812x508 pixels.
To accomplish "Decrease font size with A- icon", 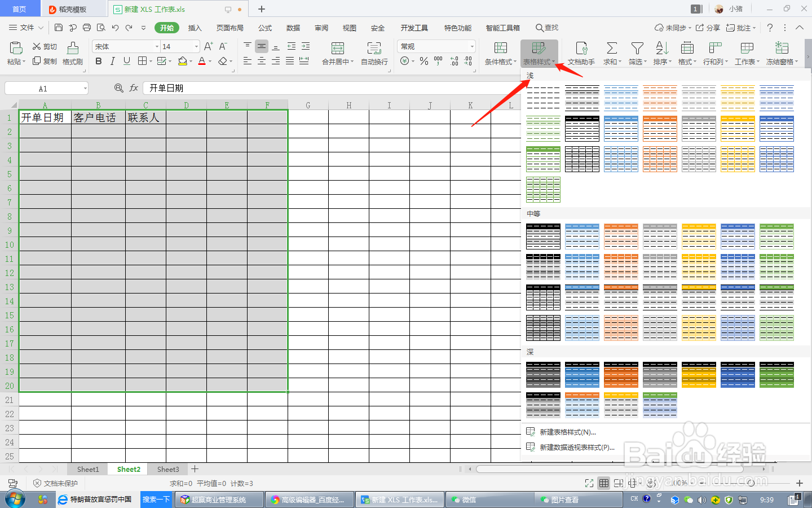I will (223, 46).
